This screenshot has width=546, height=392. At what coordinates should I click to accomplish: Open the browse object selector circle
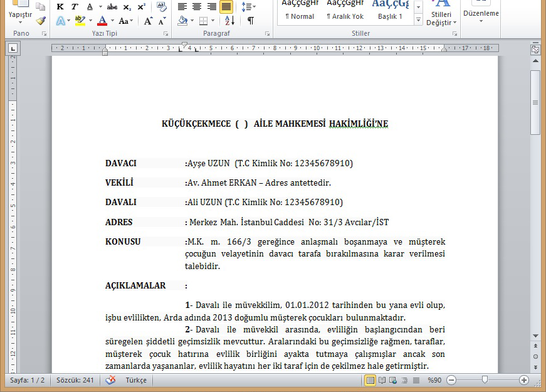click(x=535, y=356)
